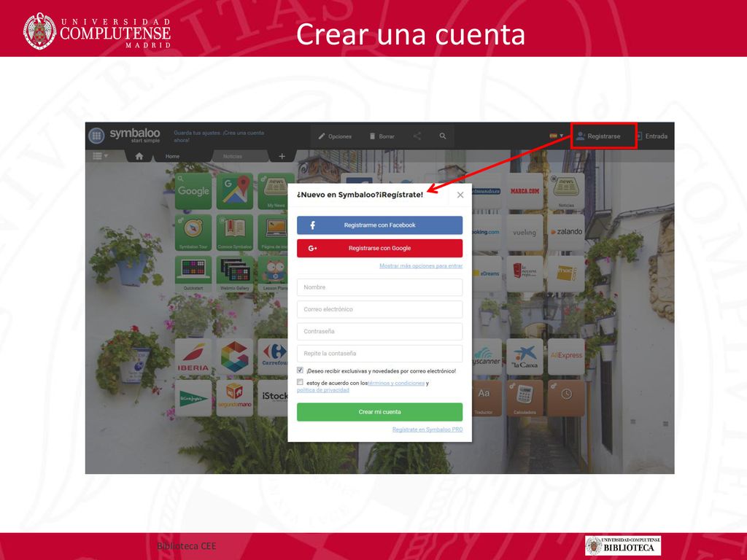
Task: Open the clock tile
Action: coord(566,398)
